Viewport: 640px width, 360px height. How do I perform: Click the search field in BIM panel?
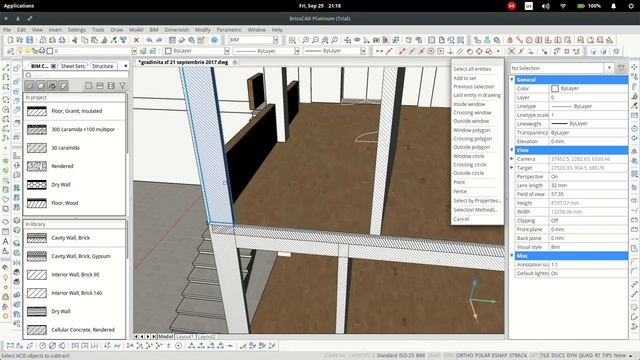76,75
